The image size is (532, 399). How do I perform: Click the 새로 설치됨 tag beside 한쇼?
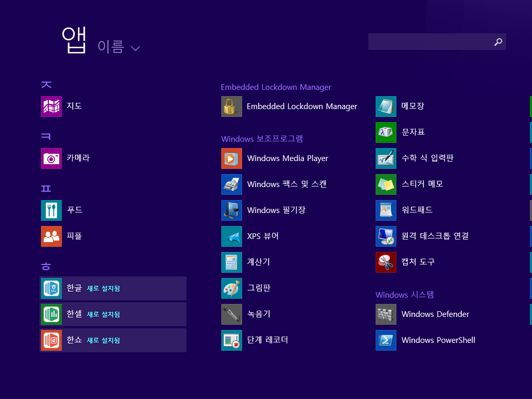tap(103, 340)
